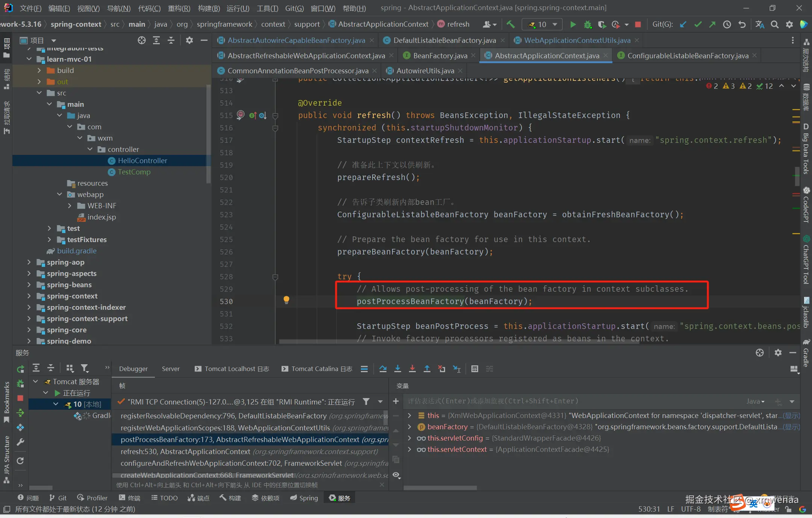
Task: Click the green Run button in toolbar
Action: [x=573, y=24]
